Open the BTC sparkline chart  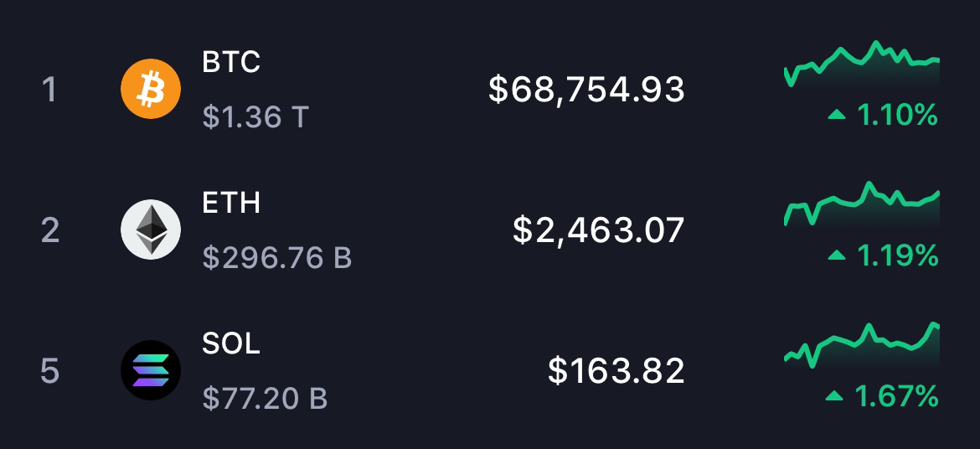point(862,64)
